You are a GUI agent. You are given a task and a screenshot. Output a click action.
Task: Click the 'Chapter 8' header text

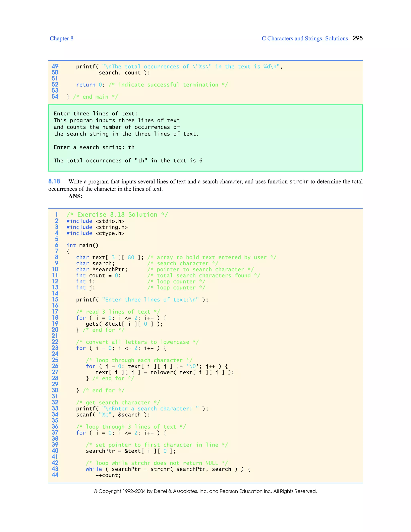pos(61,39)
